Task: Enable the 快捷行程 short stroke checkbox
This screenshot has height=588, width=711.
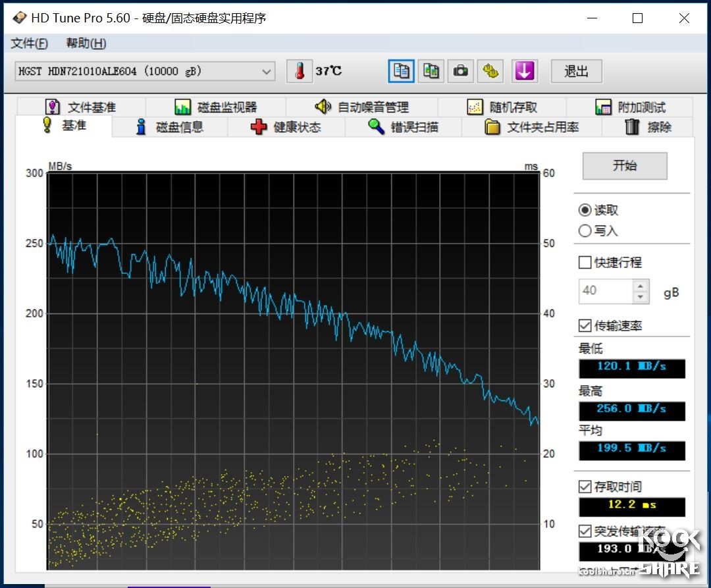Action: [585, 263]
